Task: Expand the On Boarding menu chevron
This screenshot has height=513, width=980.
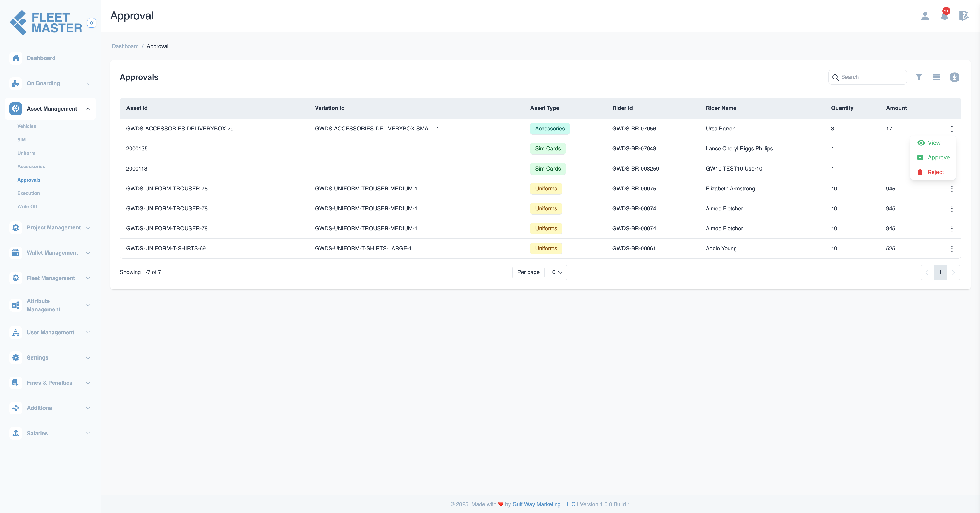Action: pyautogui.click(x=88, y=83)
